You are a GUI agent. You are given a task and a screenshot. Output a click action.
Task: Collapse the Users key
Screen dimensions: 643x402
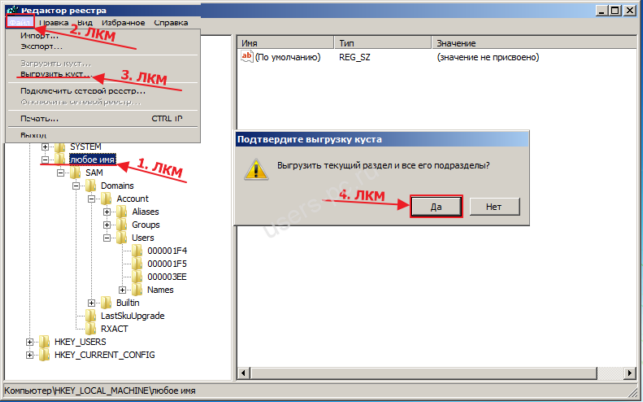[x=107, y=238]
